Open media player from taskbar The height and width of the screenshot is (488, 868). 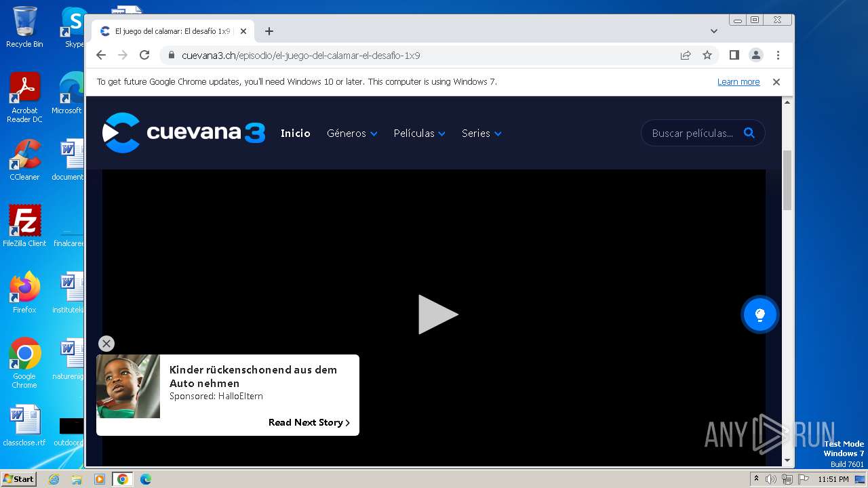click(x=99, y=479)
